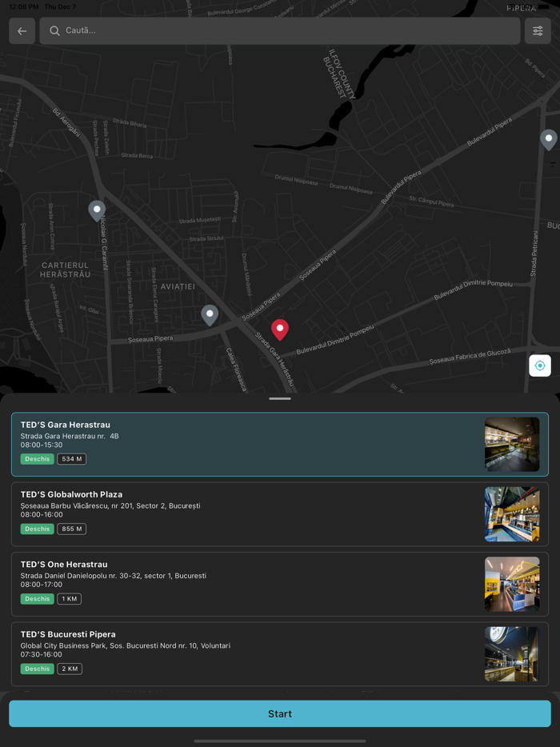Click hours 08:00-15:30
This screenshot has width=560, height=747.
point(42,445)
